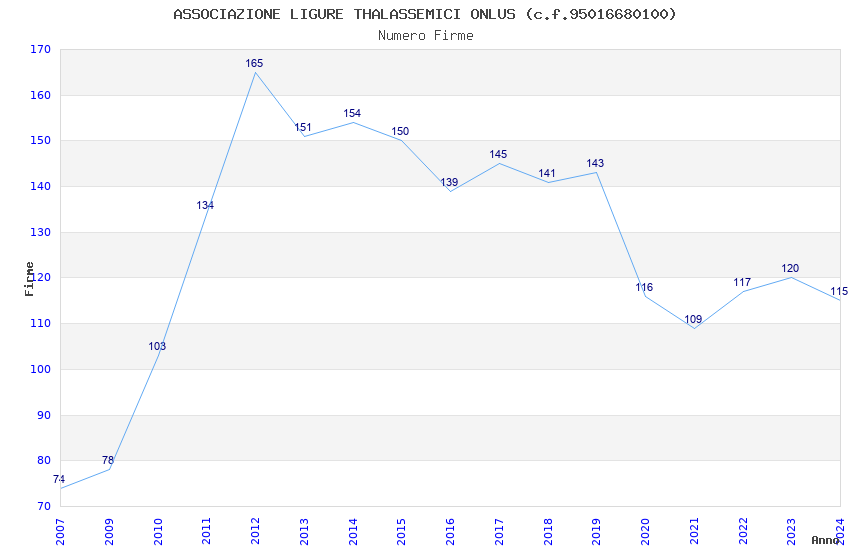
Task: Click the 143 data label at 2019
Action: coord(595,163)
